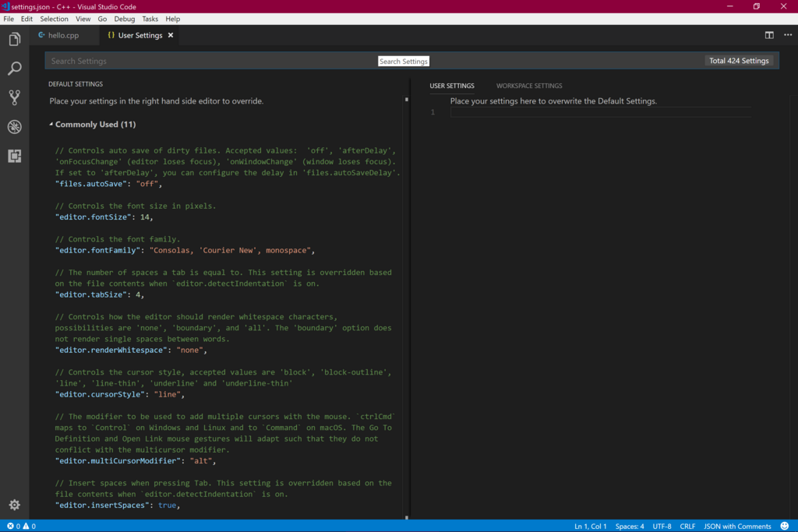The height and width of the screenshot is (532, 798).
Task: Click Spaces: 4 indentation indicator
Action: 630,526
